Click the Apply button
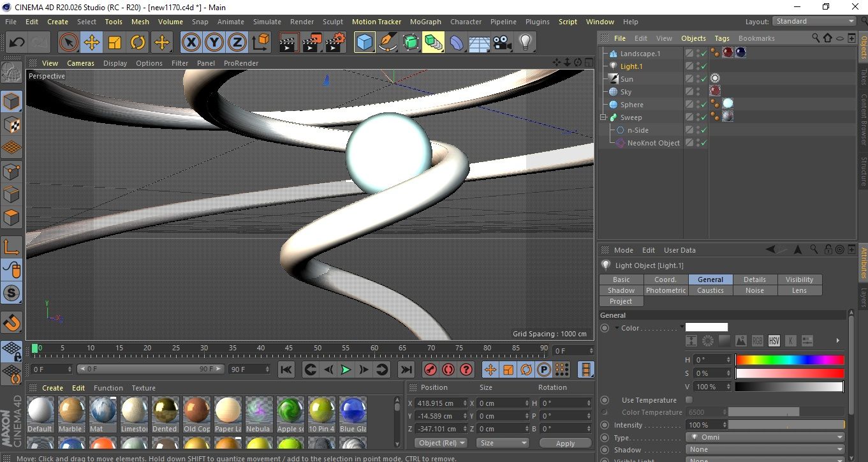 click(x=565, y=443)
